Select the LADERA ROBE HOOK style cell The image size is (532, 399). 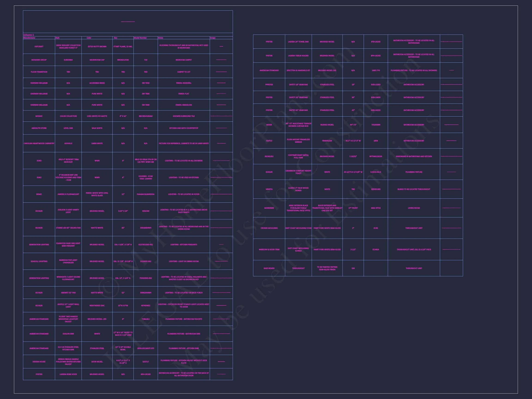[x=68, y=374]
